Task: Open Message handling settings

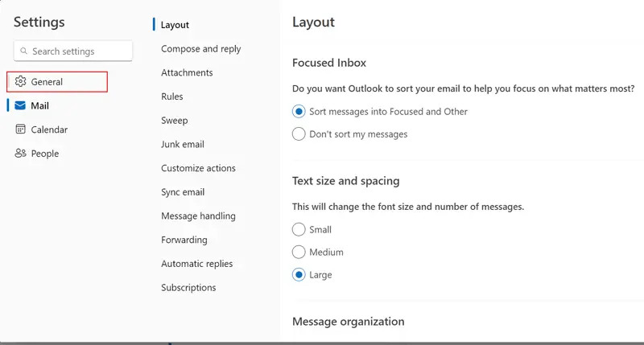Action: pyautogui.click(x=198, y=216)
